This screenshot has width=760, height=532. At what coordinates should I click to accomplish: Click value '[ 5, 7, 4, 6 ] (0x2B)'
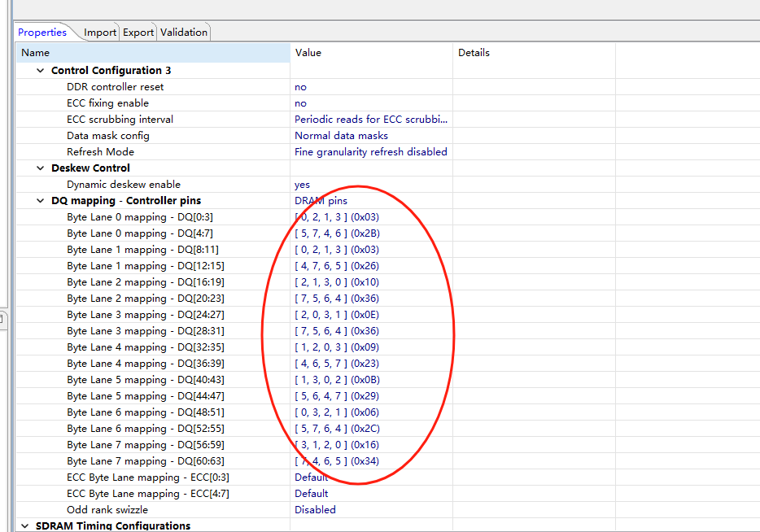337,233
